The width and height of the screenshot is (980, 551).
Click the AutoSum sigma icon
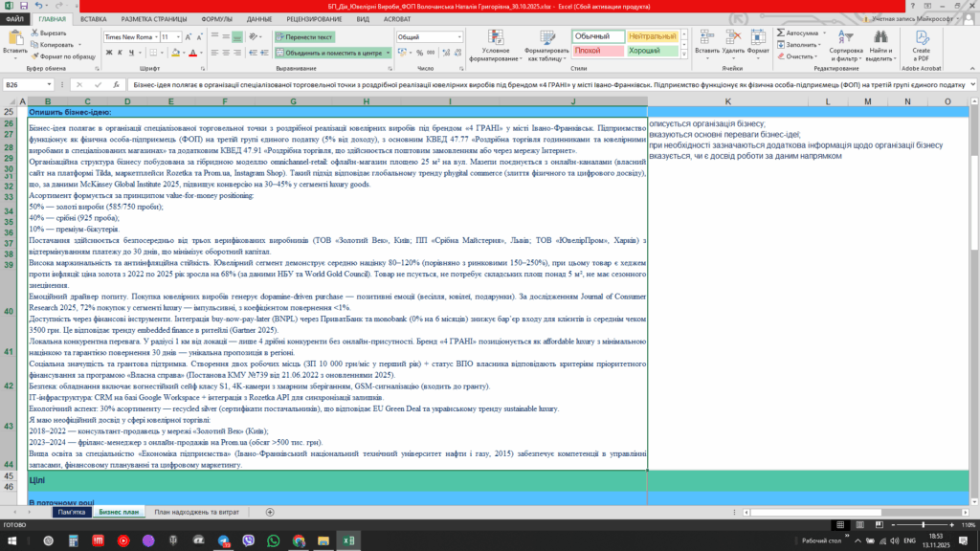pyautogui.click(x=778, y=32)
